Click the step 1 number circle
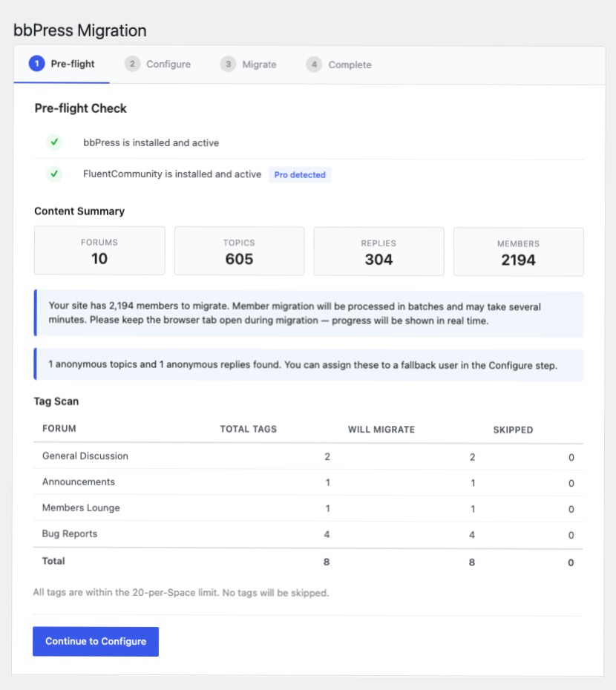The image size is (616, 690). [x=37, y=64]
